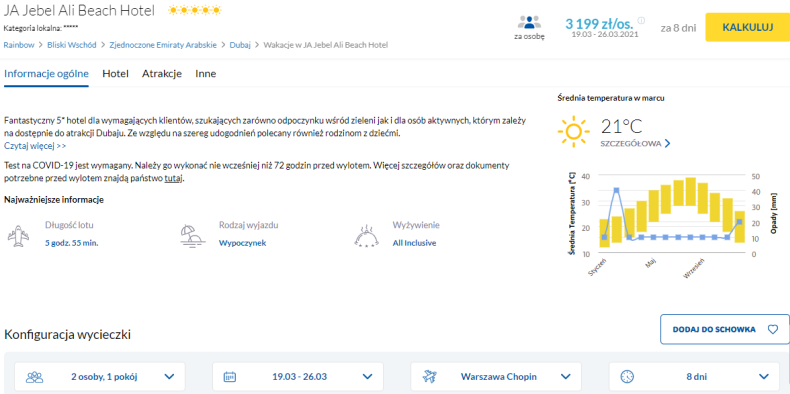Click the guests icon in persons selector
Viewport: 790px width, 394px height.
click(x=35, y=376)
